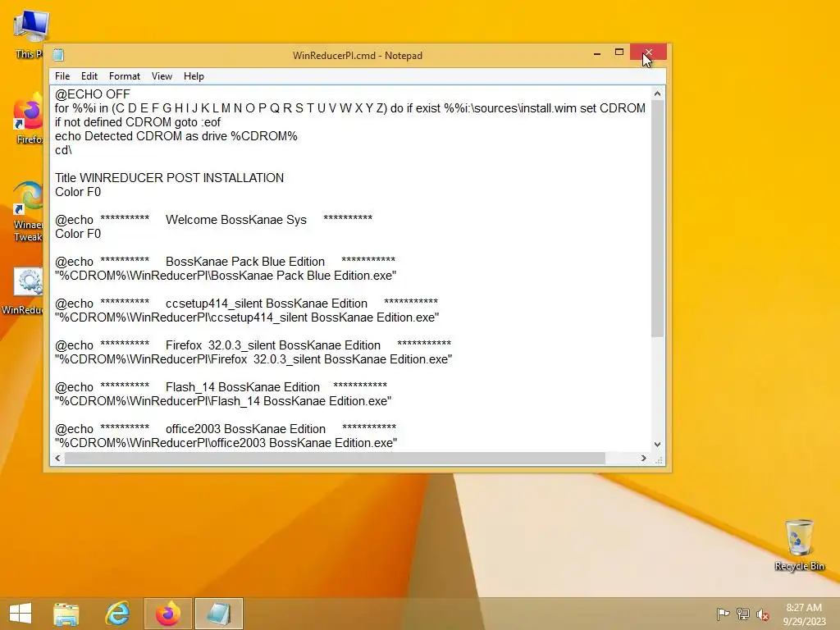Click the '@ECHO OFF' line

[92, 94]
